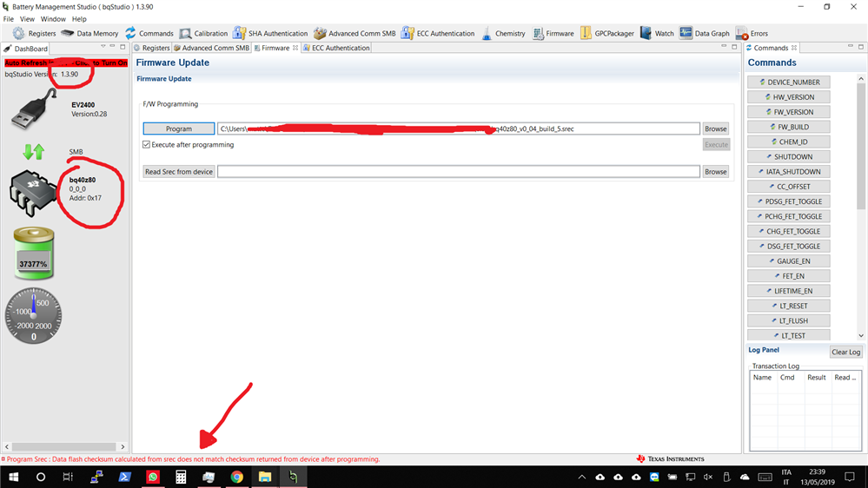Click GAUGE_EN command
Viewport: 868px width, 488px height.
[788, 261]
